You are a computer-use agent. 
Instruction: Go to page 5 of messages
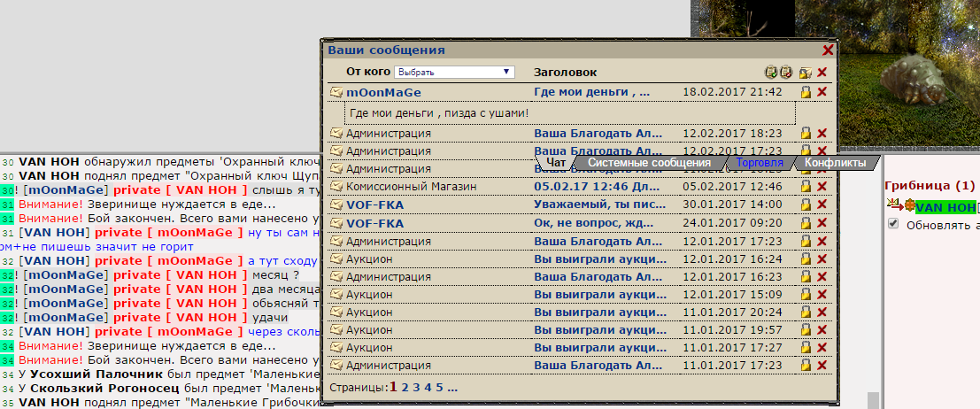click(x=438, y=387)
